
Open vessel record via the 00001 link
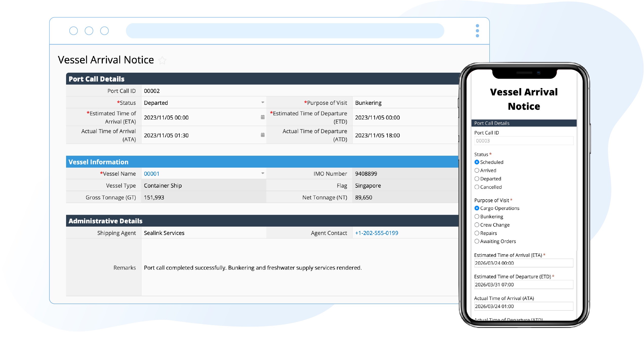[x=151, y=174]
